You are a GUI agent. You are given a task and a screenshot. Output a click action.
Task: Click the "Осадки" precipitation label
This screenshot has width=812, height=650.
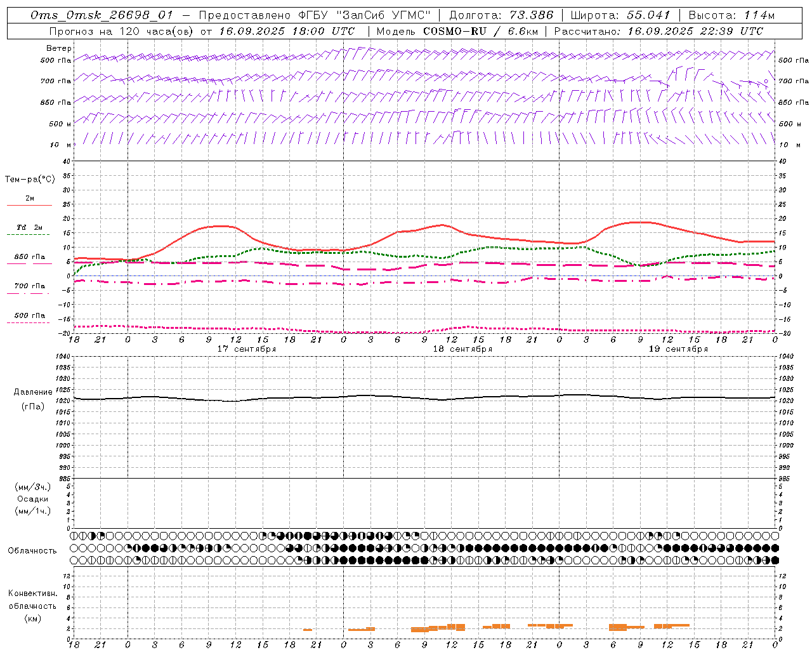33,499
